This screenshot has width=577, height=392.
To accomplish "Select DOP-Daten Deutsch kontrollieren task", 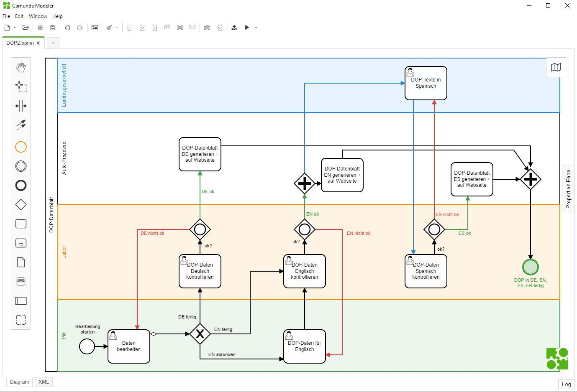I will point(200,271).
